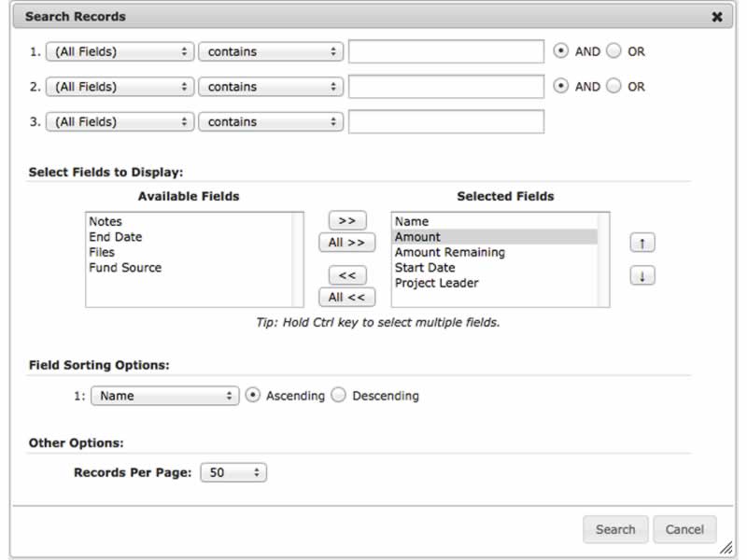The width and height of the screenshot is (747, 560).
Task: Select OR radio button for criterion 2
Action: 613,86
